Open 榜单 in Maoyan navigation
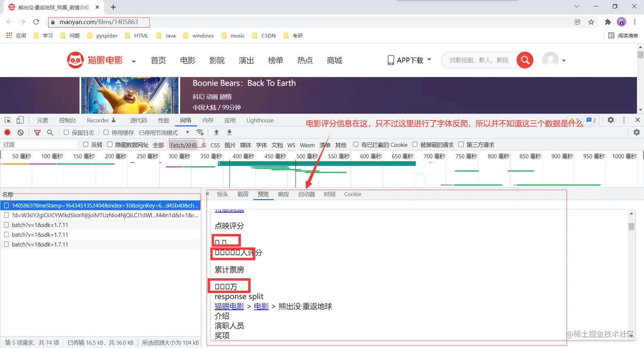 point(276,60)
